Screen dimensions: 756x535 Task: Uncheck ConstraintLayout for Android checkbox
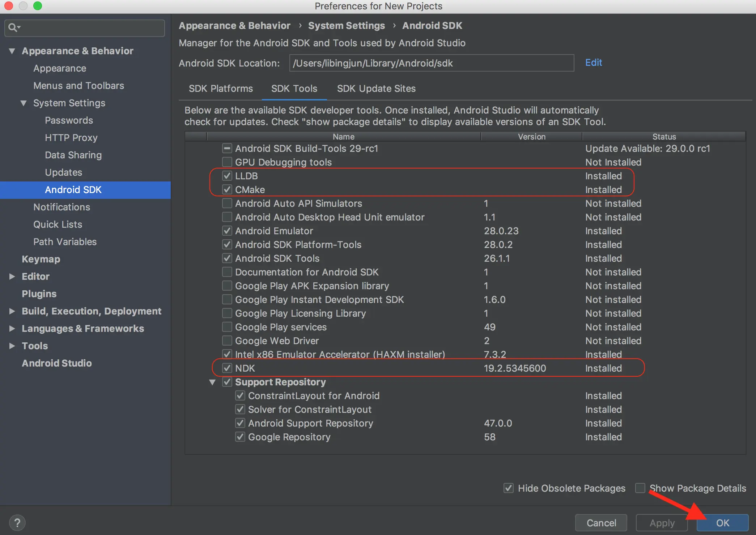click(240, 395)
